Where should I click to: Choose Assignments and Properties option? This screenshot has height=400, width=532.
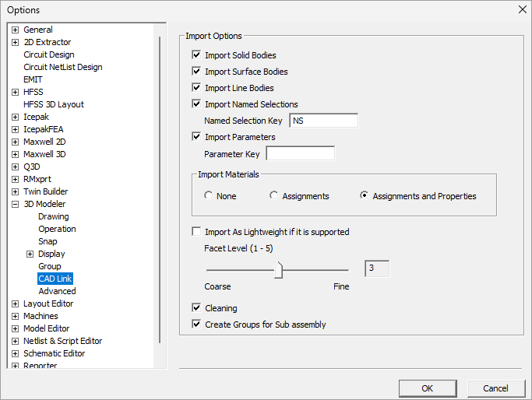click(364, 195)
